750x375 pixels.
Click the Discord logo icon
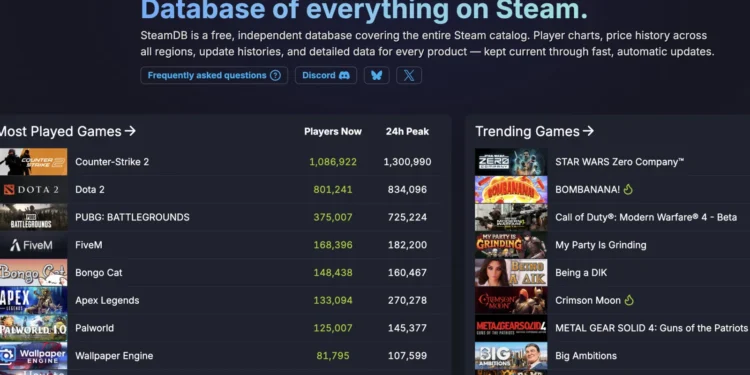tap(344, 76)
